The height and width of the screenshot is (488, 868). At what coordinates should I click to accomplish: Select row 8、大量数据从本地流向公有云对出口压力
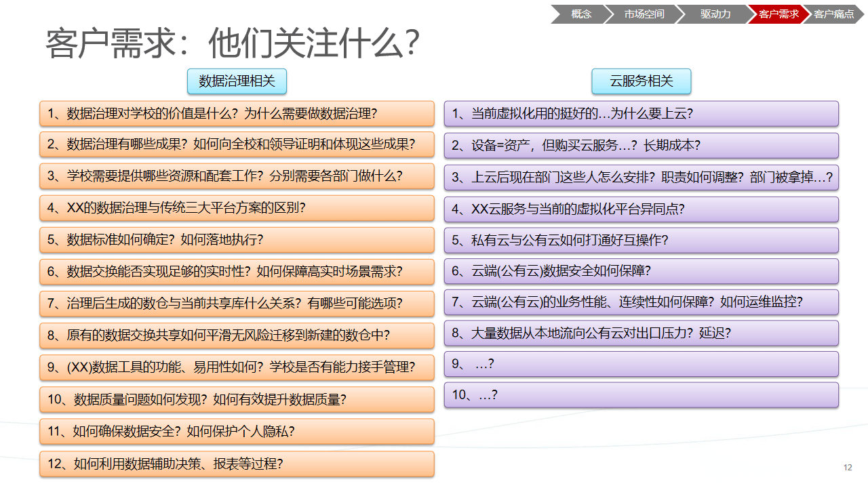[642, 333]
